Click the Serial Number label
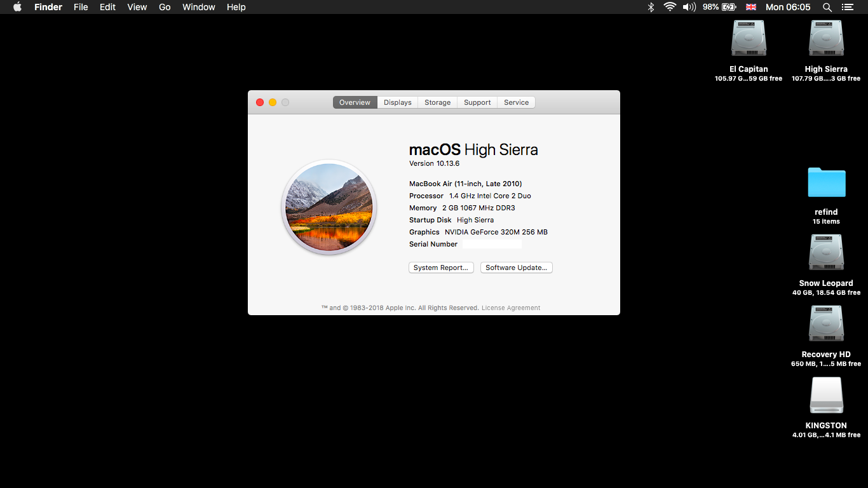This screenshot has width=868, height=488. pyautogui.click(x=433, y=244)
